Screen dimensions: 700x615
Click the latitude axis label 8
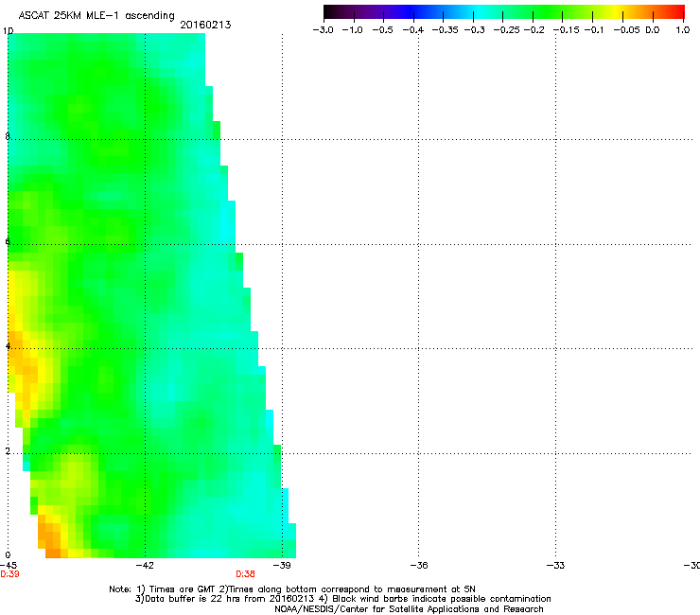pyautogui.click(x=8, y=136)
